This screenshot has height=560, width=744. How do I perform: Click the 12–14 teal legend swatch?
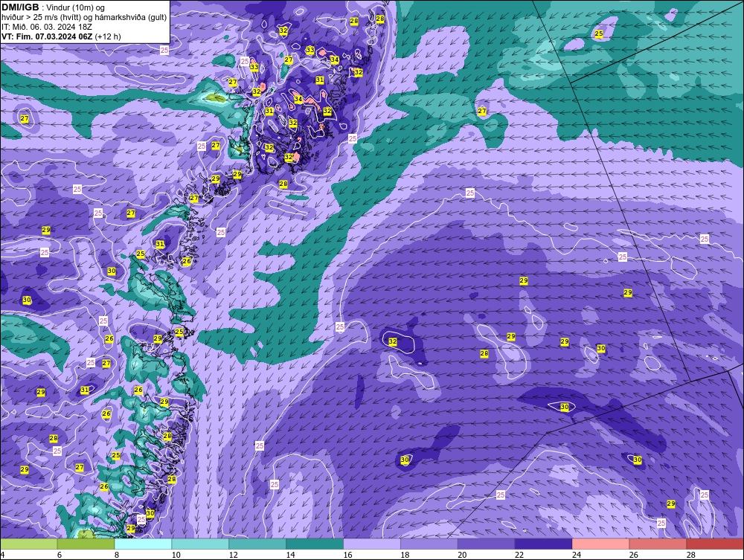(257, 544)
